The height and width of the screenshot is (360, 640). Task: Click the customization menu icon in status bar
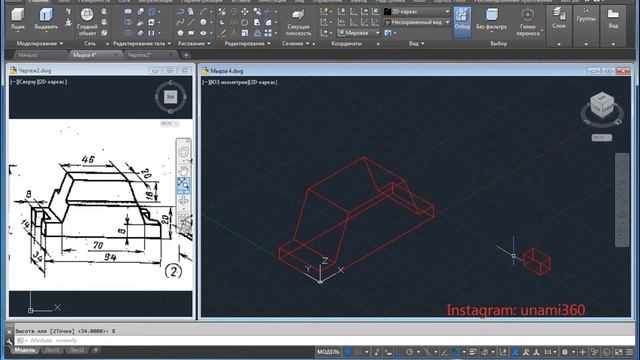click(x=630, y=352)
